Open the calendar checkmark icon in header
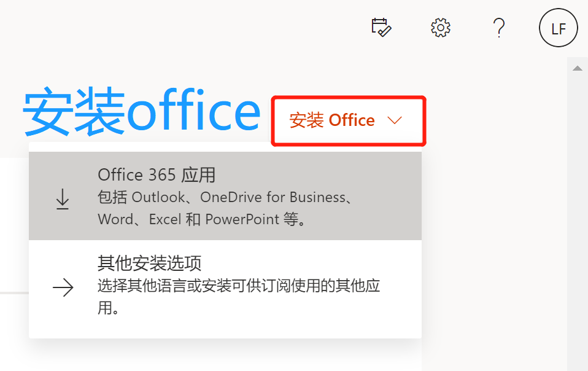The height and width of the screenshot is (371, 588). (x=381, y=28)
